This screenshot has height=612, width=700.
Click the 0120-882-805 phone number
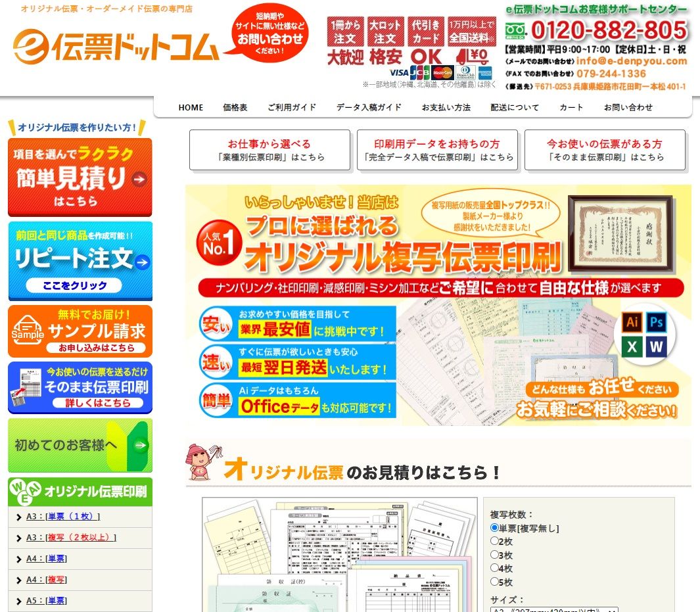609,30
